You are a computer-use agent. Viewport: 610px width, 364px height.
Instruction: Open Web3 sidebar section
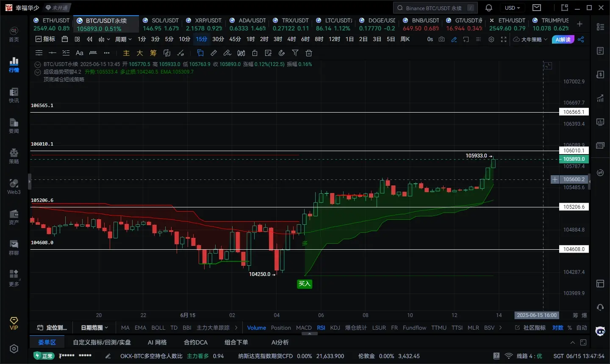tap(14, 187)
